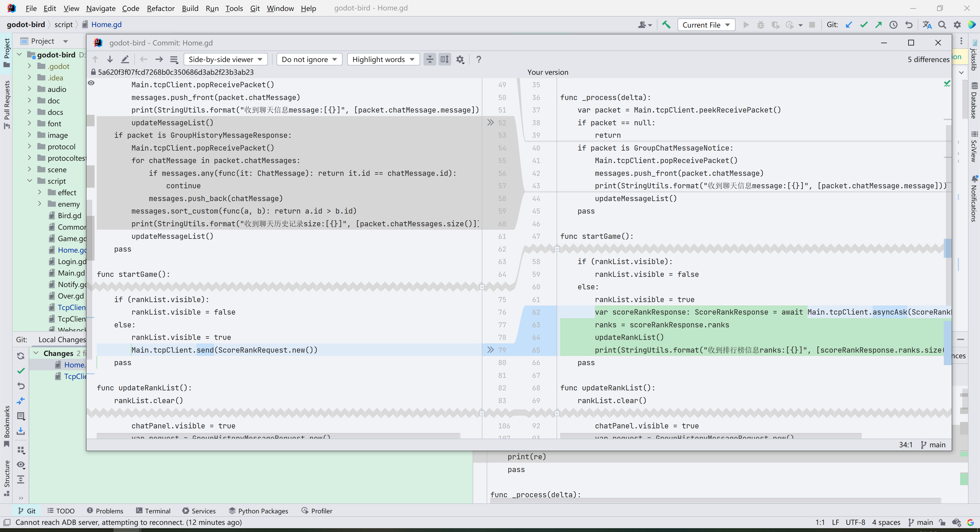Screen dimensions: 980x532
Task: Click the 4 spaces indent setting
Action: (x=886, y=522)
